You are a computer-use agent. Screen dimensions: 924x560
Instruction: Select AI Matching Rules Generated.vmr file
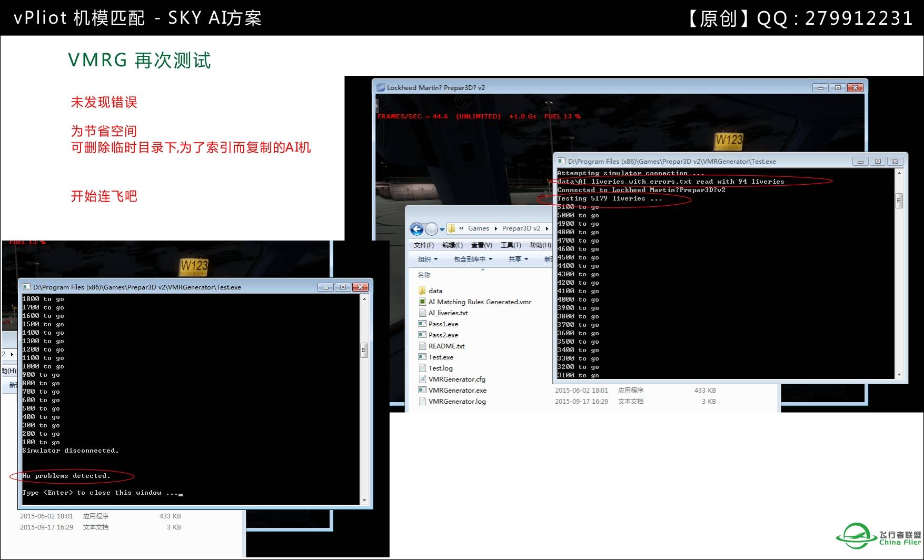(x=475, y=302)
